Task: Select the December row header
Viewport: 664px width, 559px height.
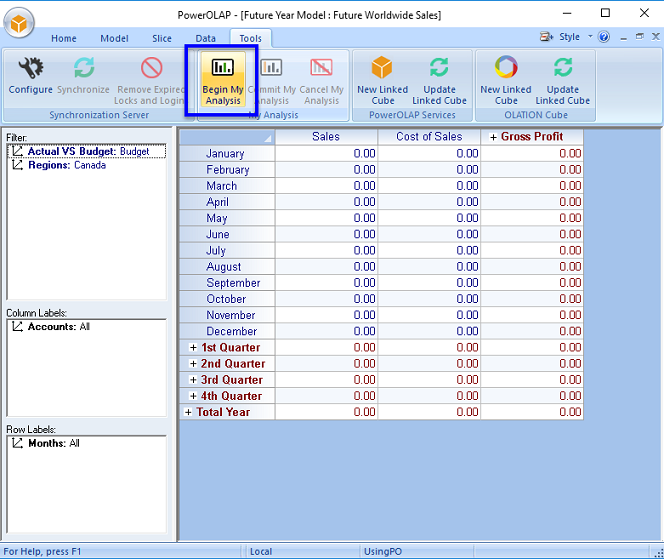Action: click(227, 331)
